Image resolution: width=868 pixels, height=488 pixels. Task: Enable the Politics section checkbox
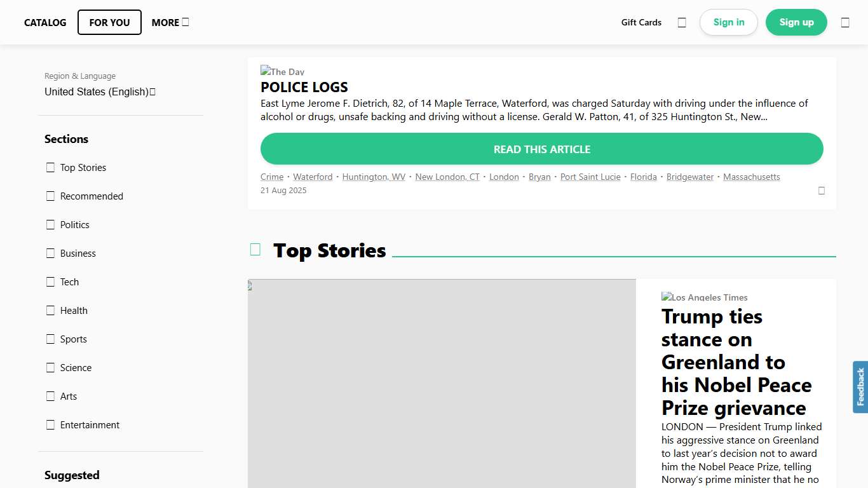coord(51,224)
